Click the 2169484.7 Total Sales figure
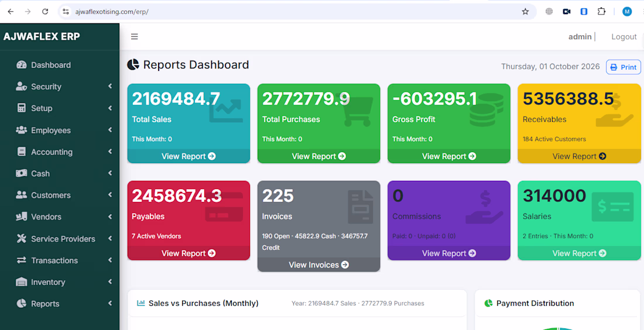Screen dimensions: 644x330 click(176, 99)
